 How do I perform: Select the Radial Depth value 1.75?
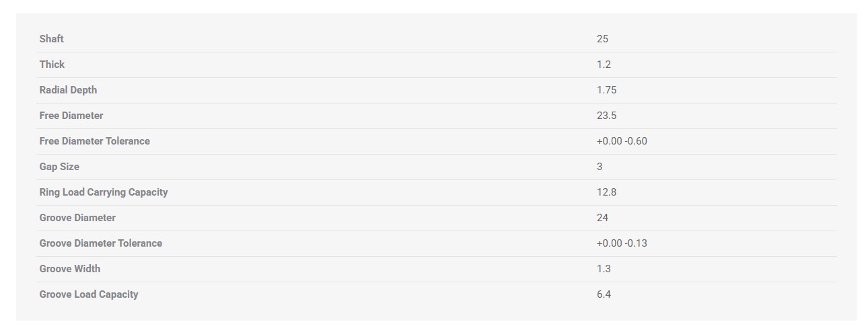coord(606,90)
